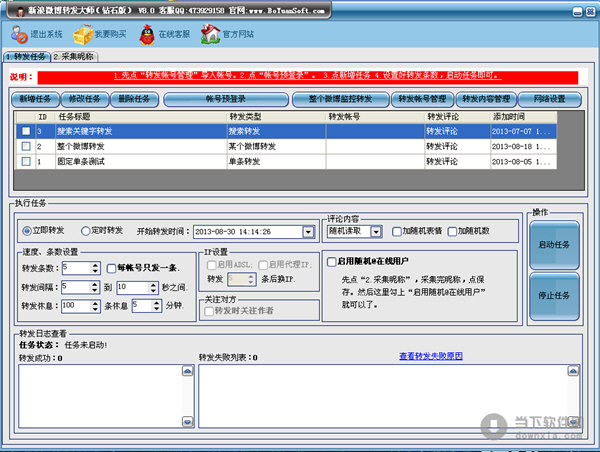Click the 转发失败列表 scroll-up arrow

[573, 371]
